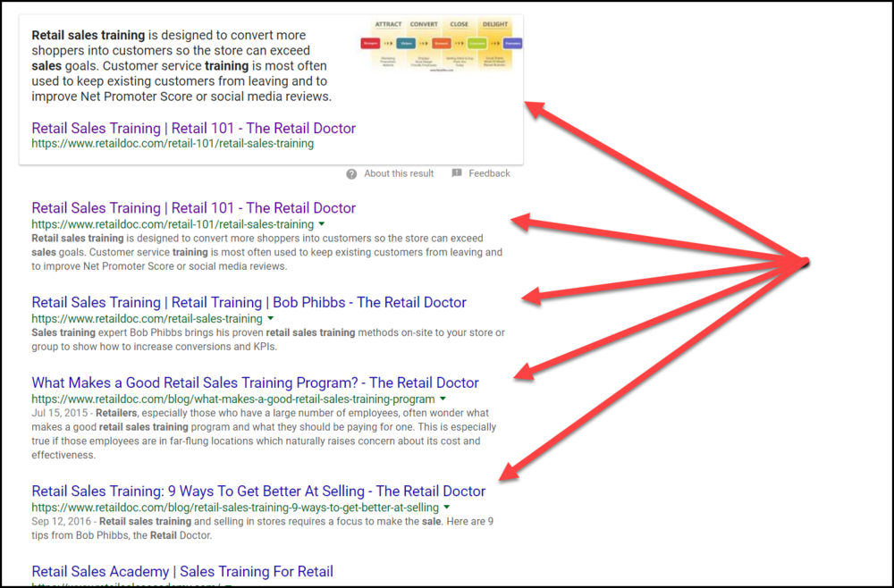
Task: Click the green URL under first organic Retail 101 result
Action: point(173,224)
